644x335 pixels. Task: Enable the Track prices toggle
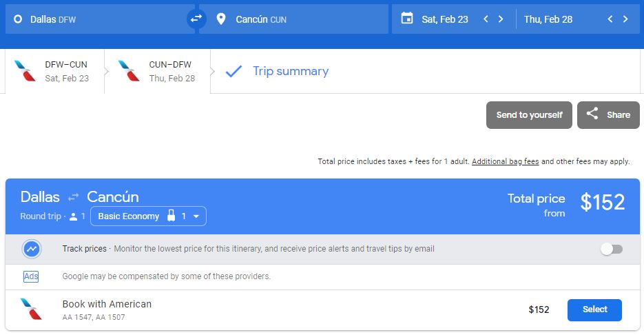click(x=611, y=249)
